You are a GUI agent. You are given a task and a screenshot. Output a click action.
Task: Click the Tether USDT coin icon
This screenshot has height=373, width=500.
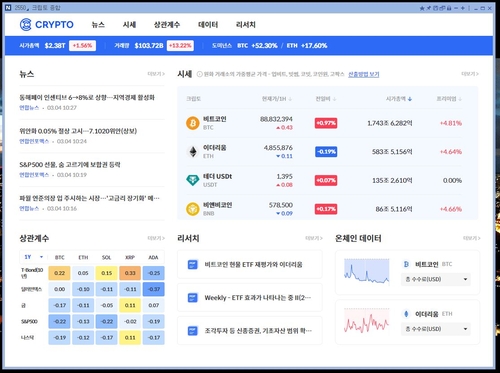tap(193, 180)
